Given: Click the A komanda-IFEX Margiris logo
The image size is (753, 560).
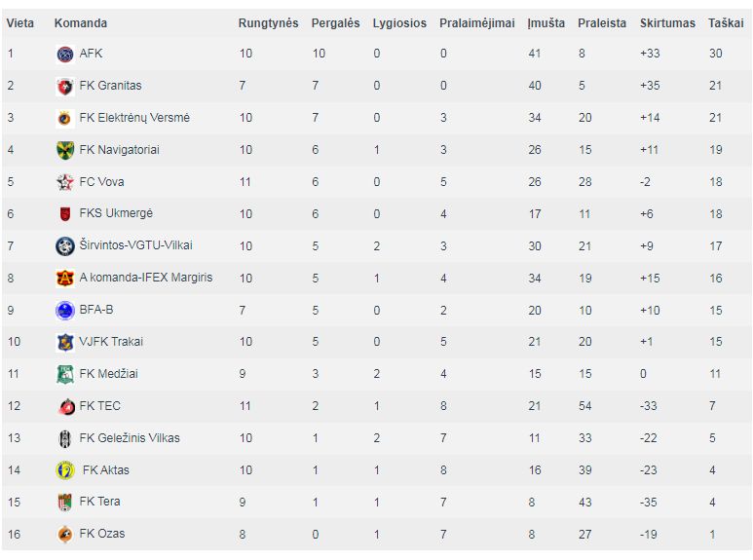Looking at the screenshot, I should pos(65,279).
